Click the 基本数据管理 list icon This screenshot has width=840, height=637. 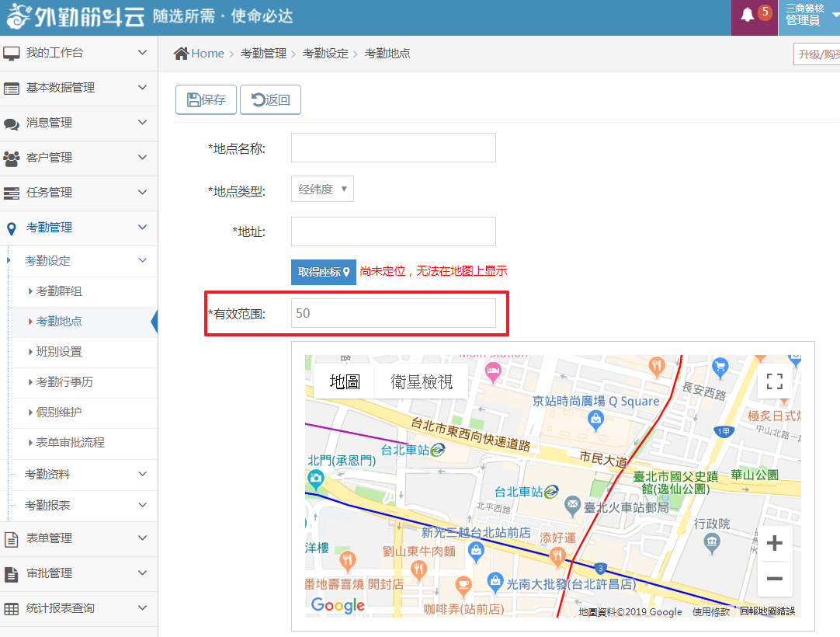[11, 89]
